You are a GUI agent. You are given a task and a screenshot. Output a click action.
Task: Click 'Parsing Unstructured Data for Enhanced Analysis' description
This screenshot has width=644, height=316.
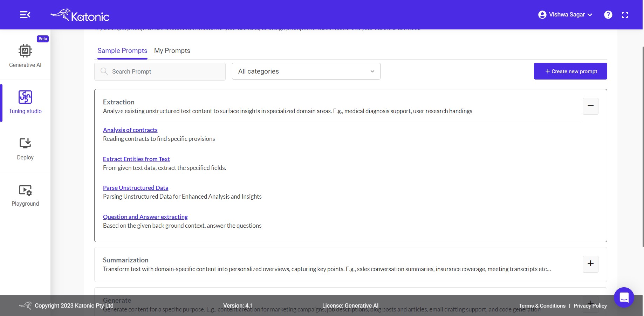[x=182, y=197]
